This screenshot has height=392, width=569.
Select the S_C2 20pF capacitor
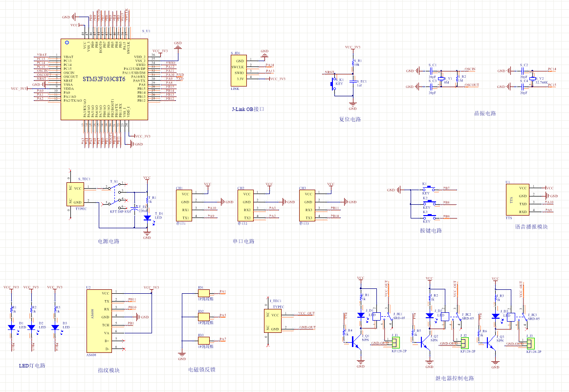point(523,71)
